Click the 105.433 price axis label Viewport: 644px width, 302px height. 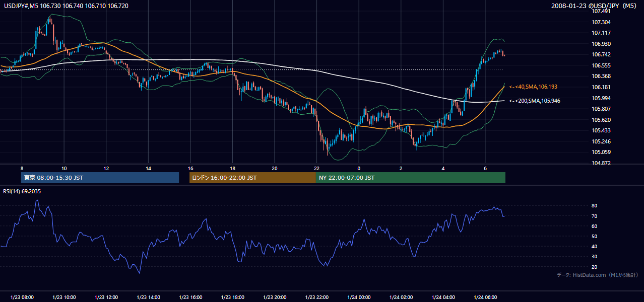pyautogui.click(x=601, y=131)
